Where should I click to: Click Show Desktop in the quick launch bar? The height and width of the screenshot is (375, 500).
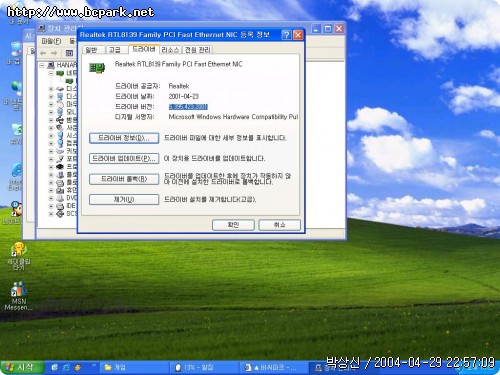click(55, 367)
